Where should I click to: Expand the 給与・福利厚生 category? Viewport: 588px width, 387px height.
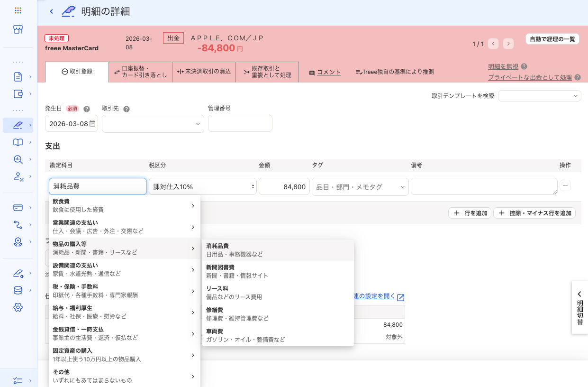coord(125,312)
